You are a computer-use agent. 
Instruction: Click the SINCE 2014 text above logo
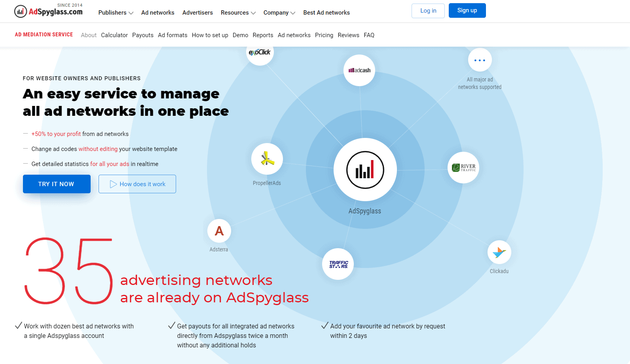pyautogui.click(x=70, y=5)
